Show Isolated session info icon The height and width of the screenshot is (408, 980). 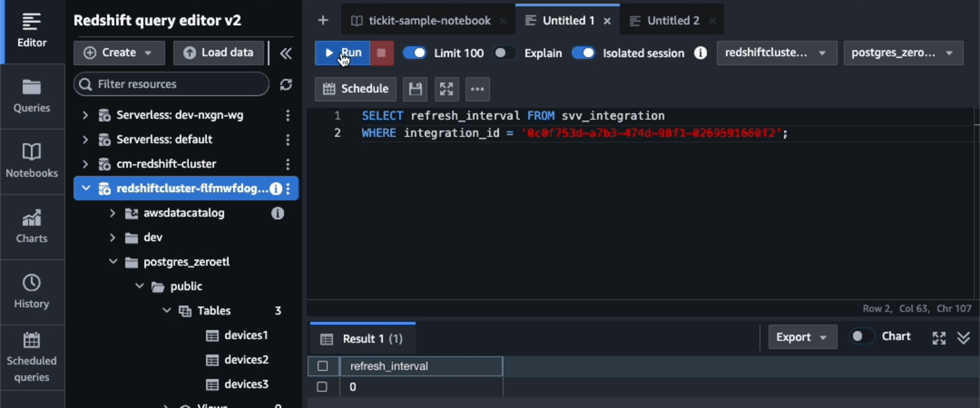coord(701,53)
